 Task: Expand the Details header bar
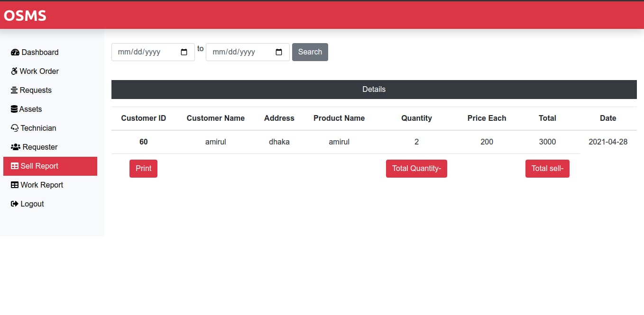[374, 89]
